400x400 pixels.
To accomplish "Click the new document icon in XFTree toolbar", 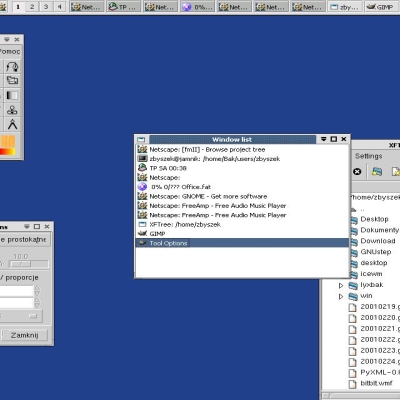I will tap(396, 172).
